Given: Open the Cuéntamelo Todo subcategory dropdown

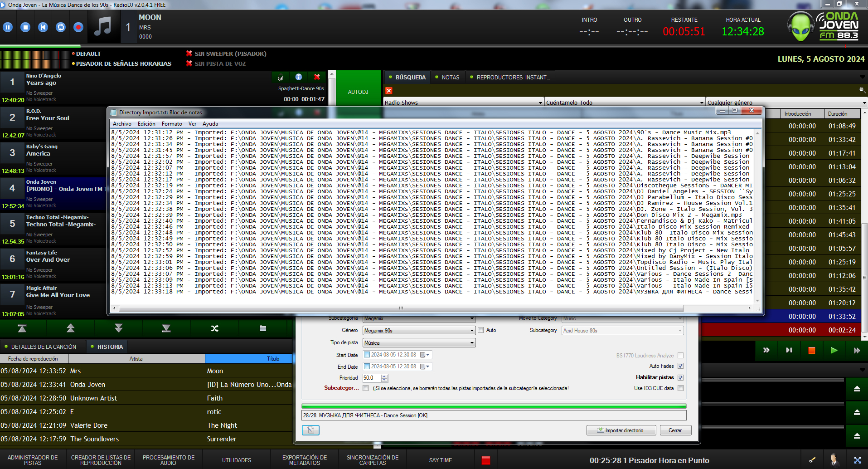Looking at the screenshot, I should pyautogui.click(x=625, y=103).
